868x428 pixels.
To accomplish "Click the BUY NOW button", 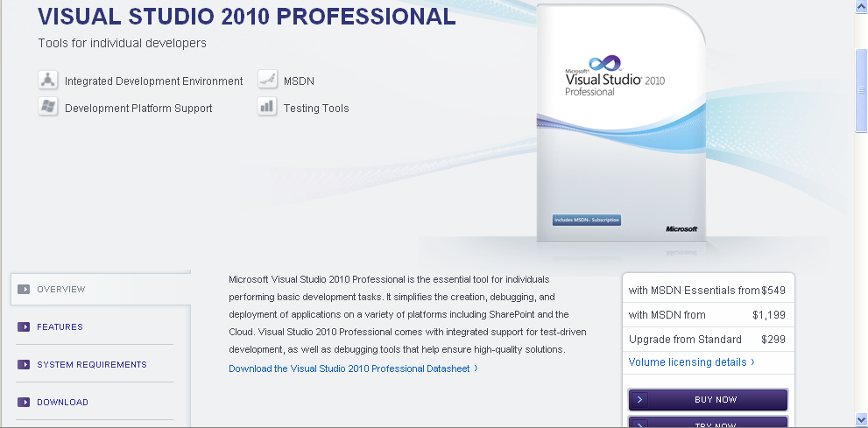I will 708,399.
